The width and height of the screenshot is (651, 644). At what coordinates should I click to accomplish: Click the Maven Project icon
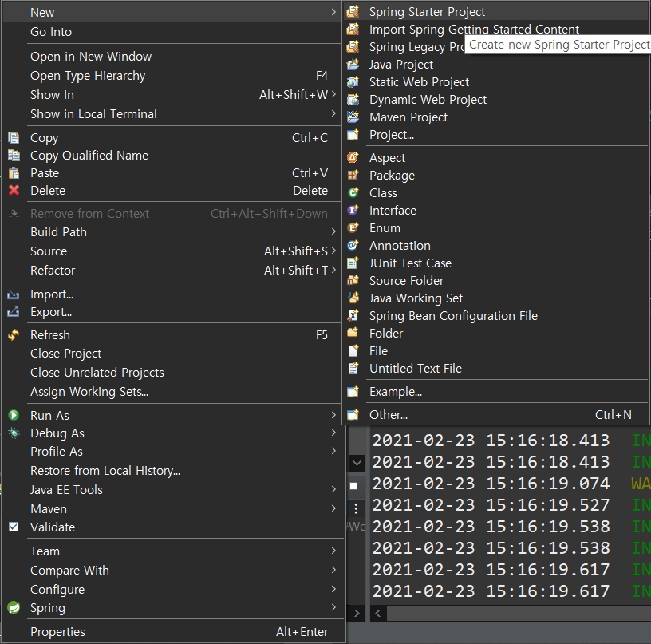[353, 117]
